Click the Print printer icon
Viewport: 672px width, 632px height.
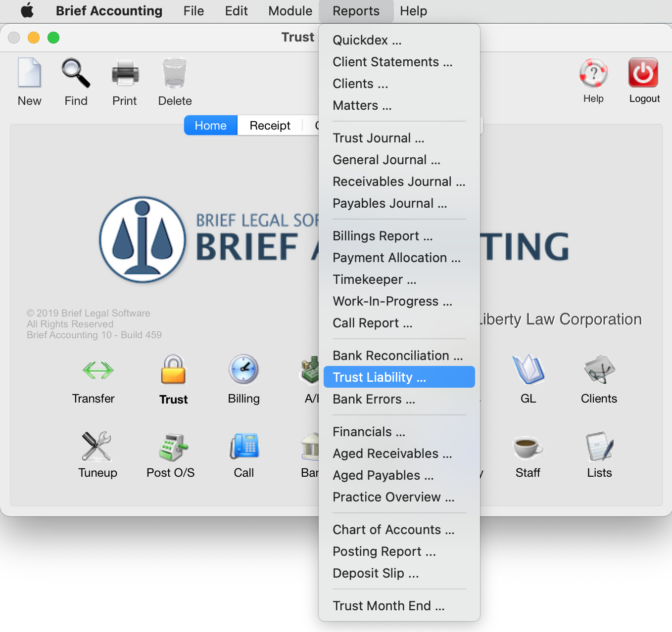coord(125,73)
